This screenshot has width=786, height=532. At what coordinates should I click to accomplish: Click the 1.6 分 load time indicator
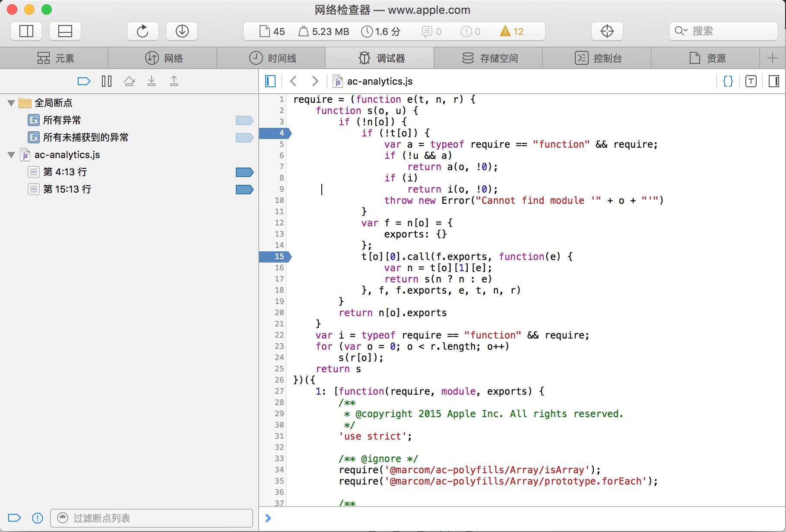pos(381,32)
